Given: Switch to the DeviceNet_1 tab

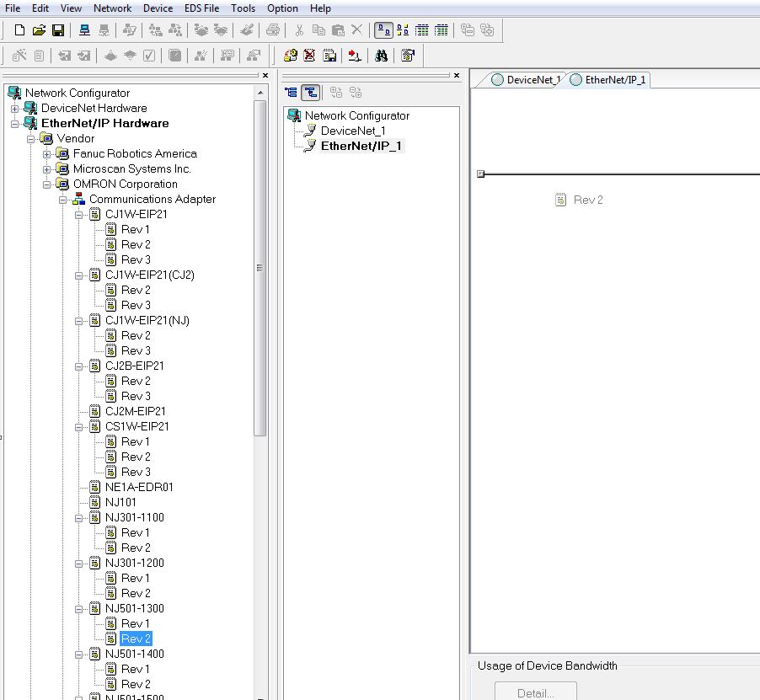Looking at the screenshot, I should [x=527, y=80].
